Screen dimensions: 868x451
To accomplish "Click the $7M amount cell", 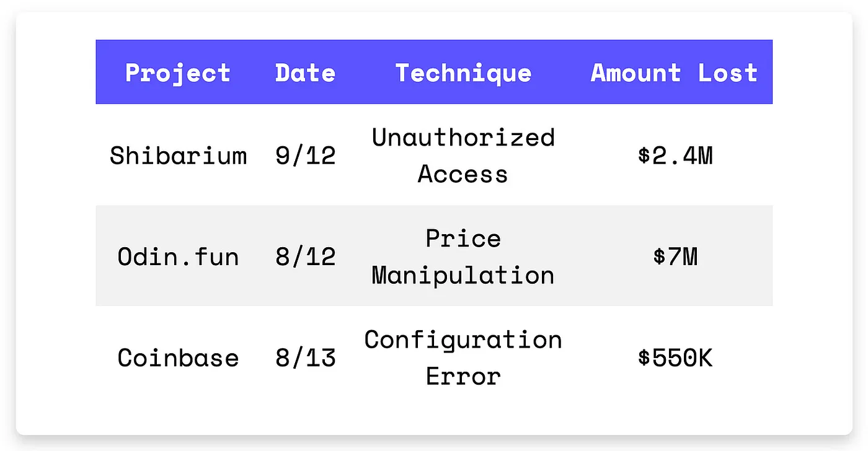I will (675, 256).
